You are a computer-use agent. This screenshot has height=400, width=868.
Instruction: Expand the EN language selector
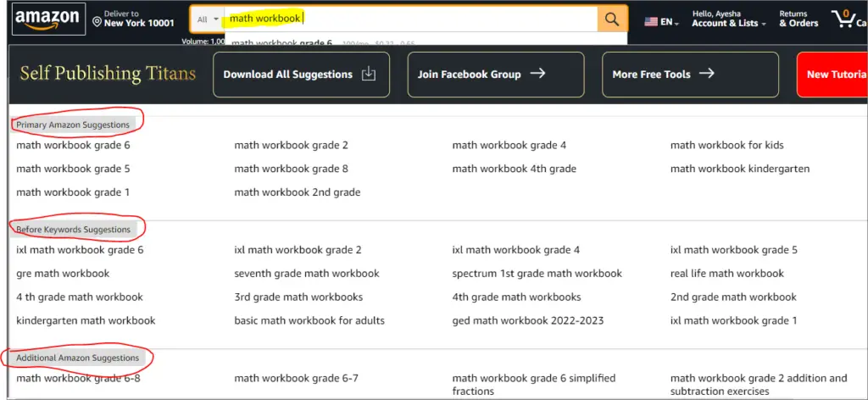pyautogui.click(x=670, y=22)
